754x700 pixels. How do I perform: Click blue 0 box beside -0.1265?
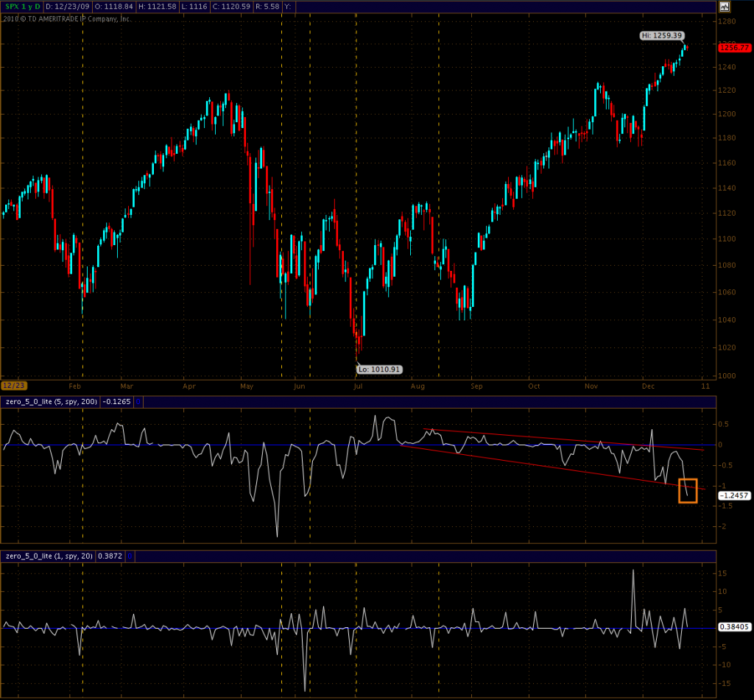[x=138, y=401]
